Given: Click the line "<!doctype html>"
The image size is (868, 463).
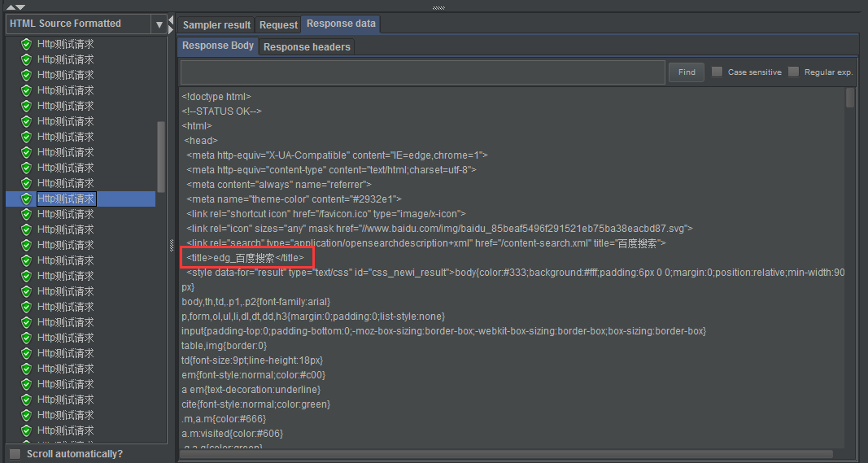Looking at the screenshot, I should click(x=216, y=96).
